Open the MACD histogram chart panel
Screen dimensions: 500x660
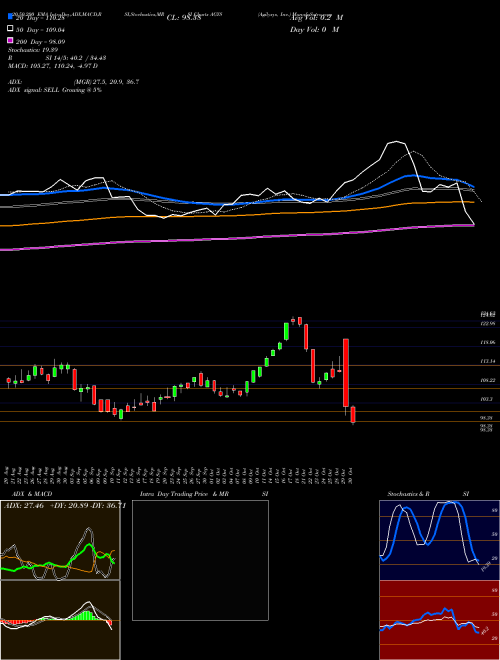pos(60,620)
